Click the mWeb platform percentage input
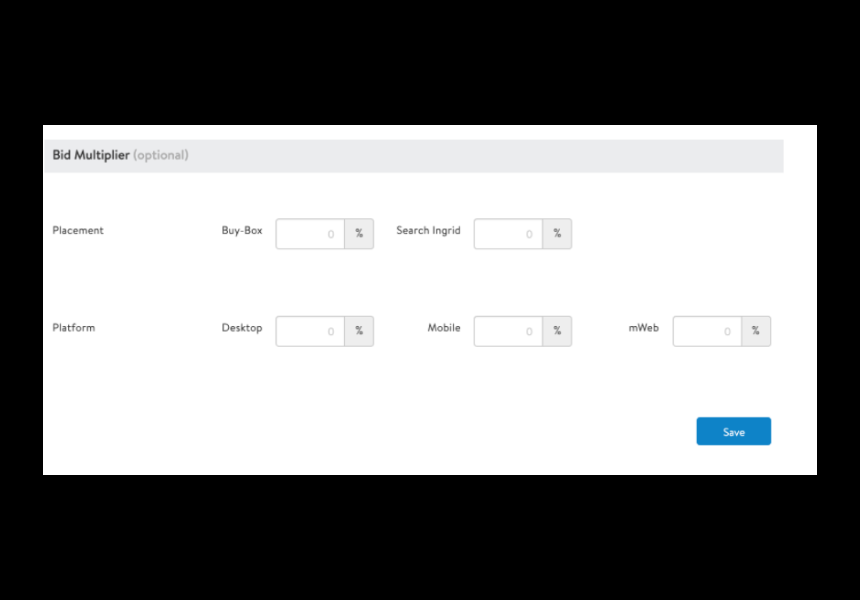Image resolution: width=860 pixels, height=600 pixels. (708, 331)
